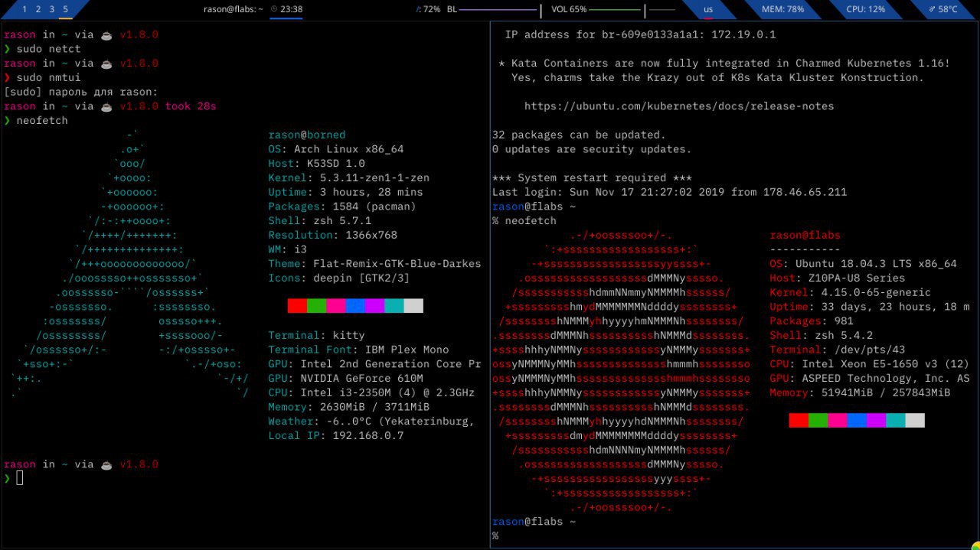980x550 pixels.
Task: Switch to workspace 3 in the bar
Action: [x=52, y=9]
